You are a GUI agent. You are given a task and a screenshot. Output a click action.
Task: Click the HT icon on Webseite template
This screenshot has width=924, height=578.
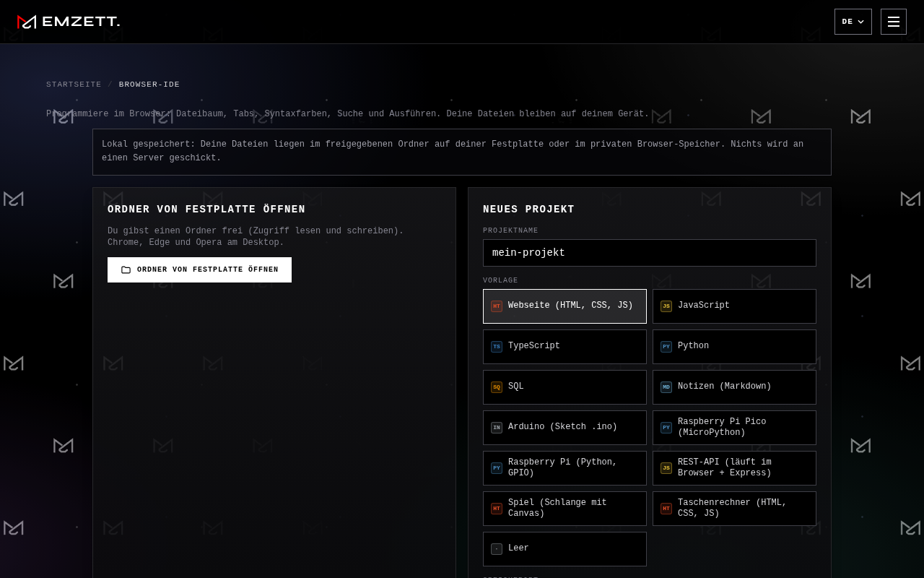point(497,306)
